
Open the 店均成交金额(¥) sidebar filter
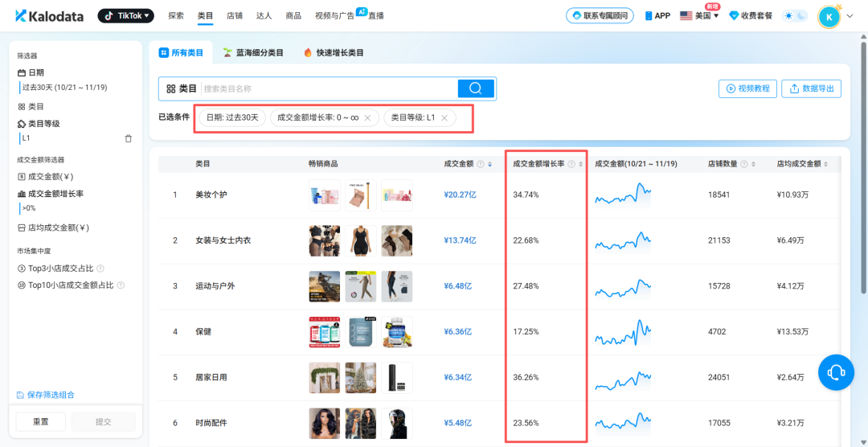tap(54, 228)
